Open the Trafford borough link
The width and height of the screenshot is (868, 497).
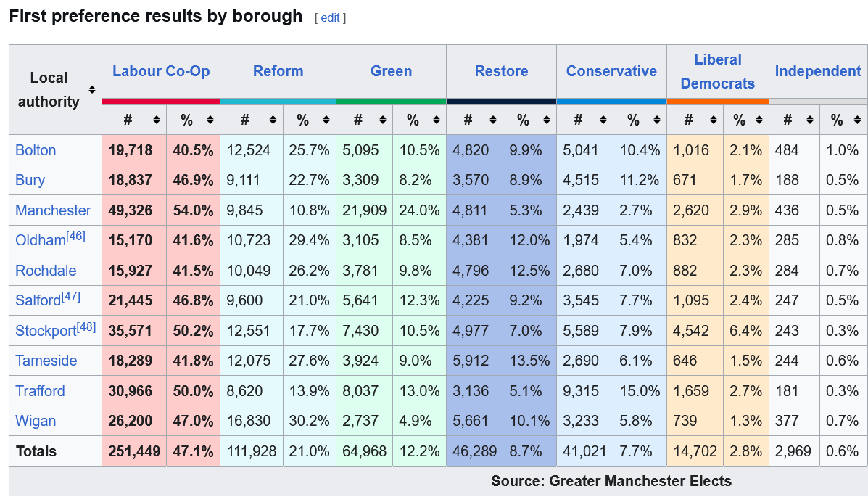click(40, 391)
